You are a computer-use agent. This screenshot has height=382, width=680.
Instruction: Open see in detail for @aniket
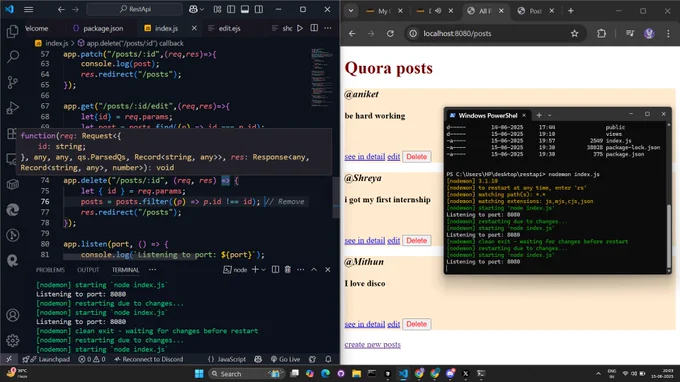tap(365, 157)
